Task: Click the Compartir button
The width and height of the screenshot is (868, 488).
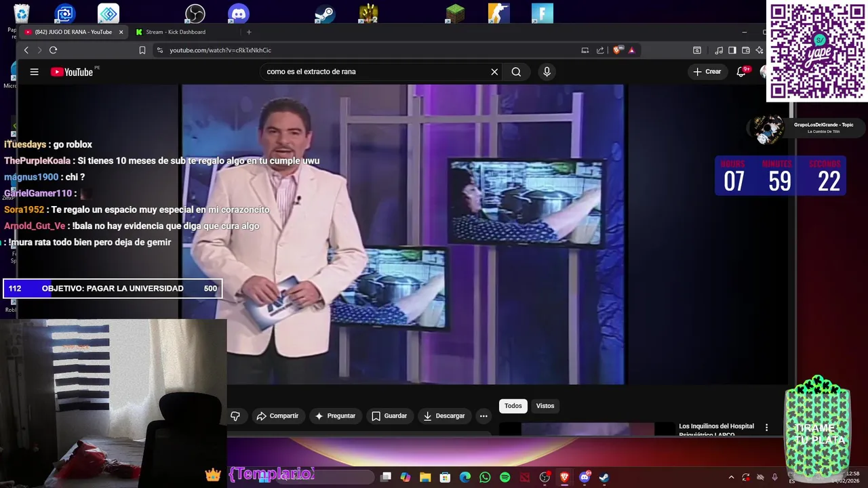Action: pos(277,416)
